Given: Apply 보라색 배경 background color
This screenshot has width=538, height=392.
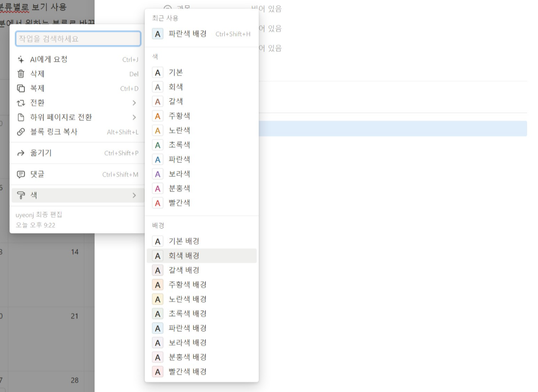Looking at the screenshot, I should click(x=202, y=343).
